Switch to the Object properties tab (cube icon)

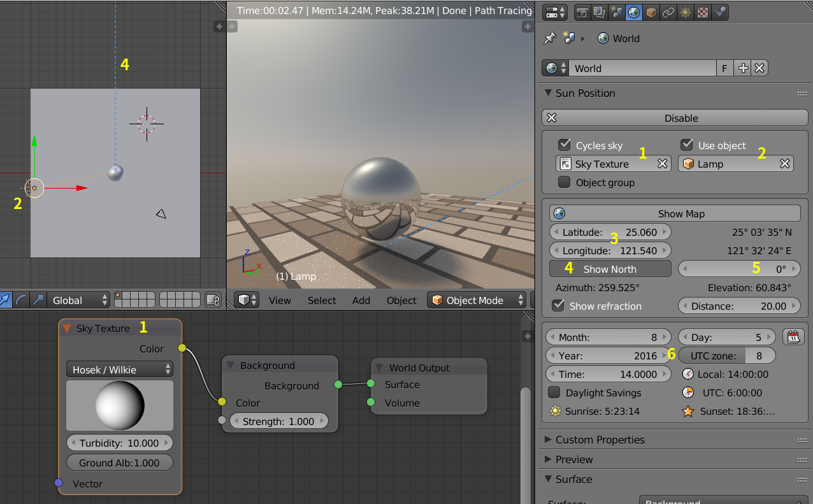click(x=651, y=12)
